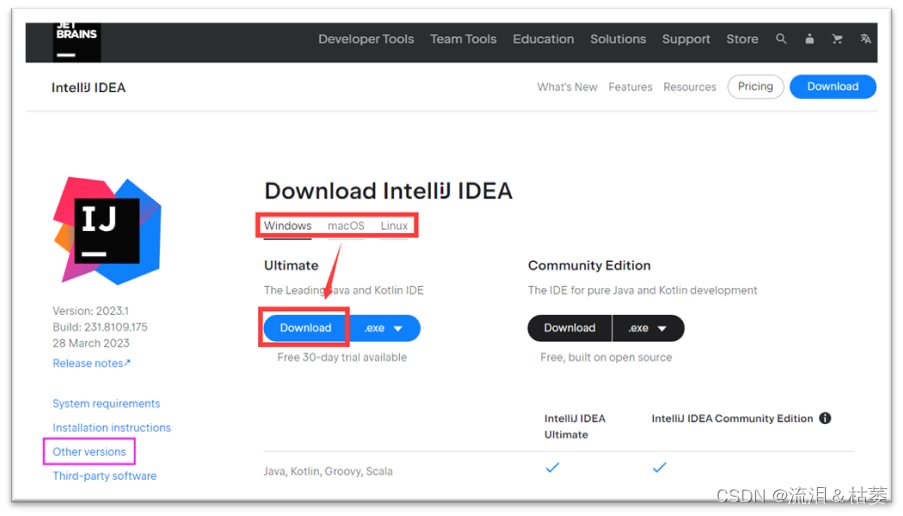Download the Community Edition

570,328
